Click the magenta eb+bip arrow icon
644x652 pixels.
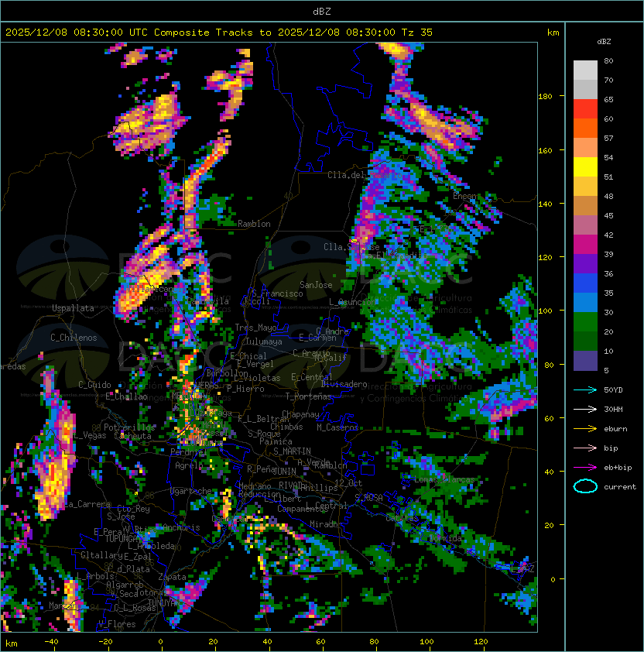585,468
